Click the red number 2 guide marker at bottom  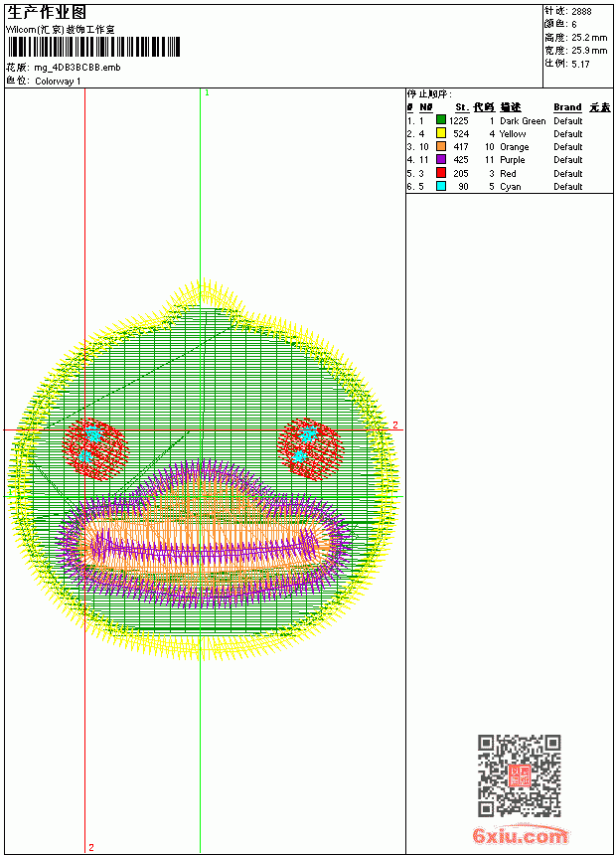91,847
